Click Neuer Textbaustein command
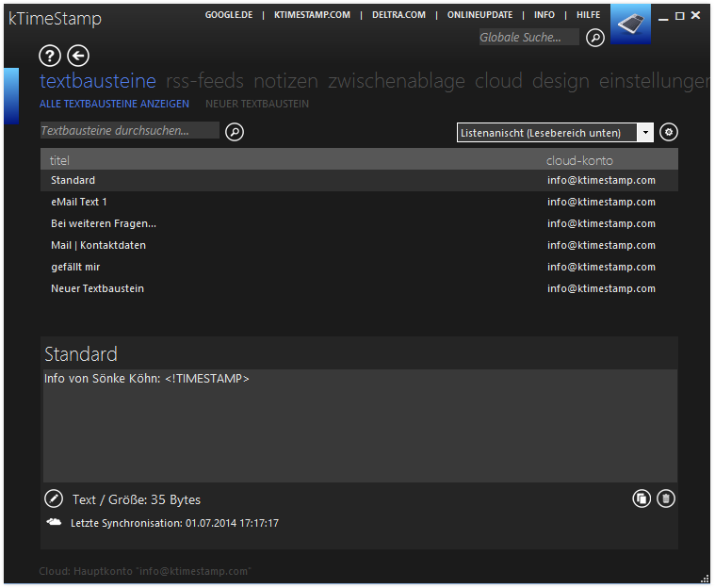The width and height of the screenshot is (715, 588). (257, 104)
